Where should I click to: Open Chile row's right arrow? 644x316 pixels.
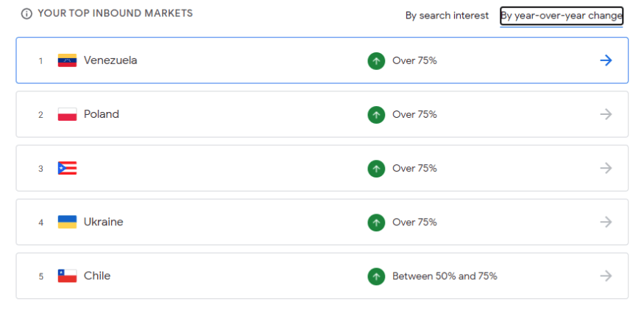606,275
